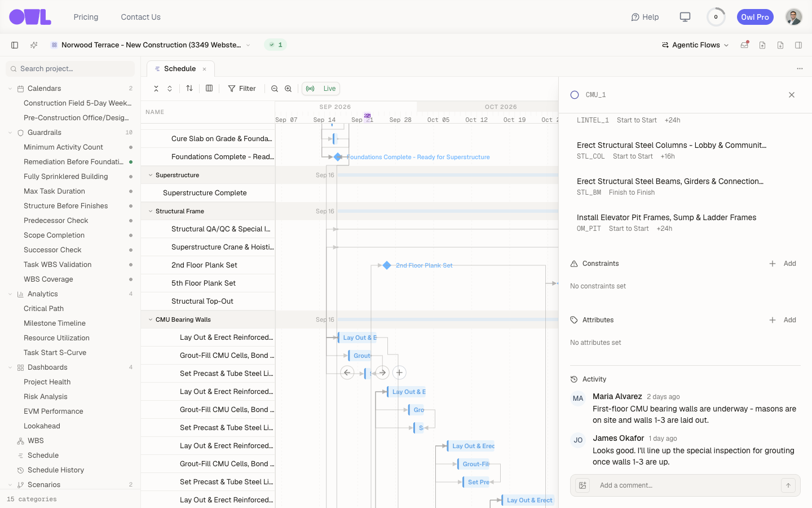
Task: Open Schedule History in sidebar
Action: pyautogui.click(x=56, y=470)
